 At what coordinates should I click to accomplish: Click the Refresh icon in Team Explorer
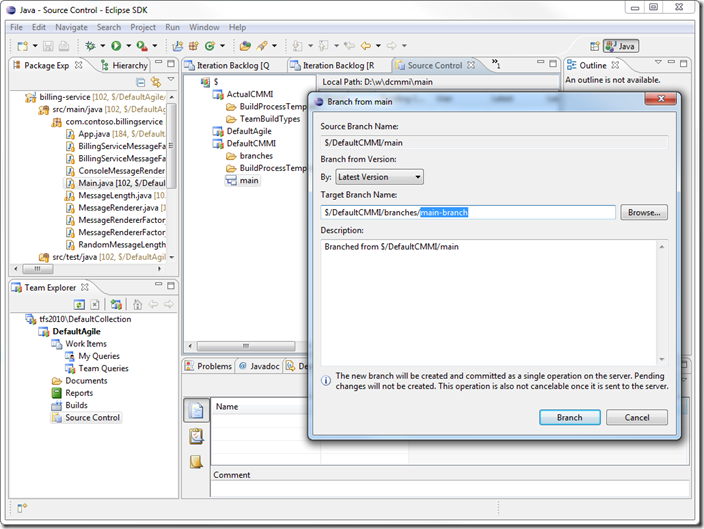(79, 304)
